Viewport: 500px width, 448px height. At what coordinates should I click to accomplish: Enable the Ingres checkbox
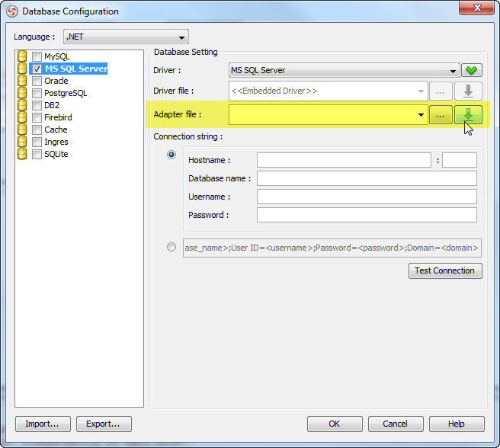coord(37,142)
